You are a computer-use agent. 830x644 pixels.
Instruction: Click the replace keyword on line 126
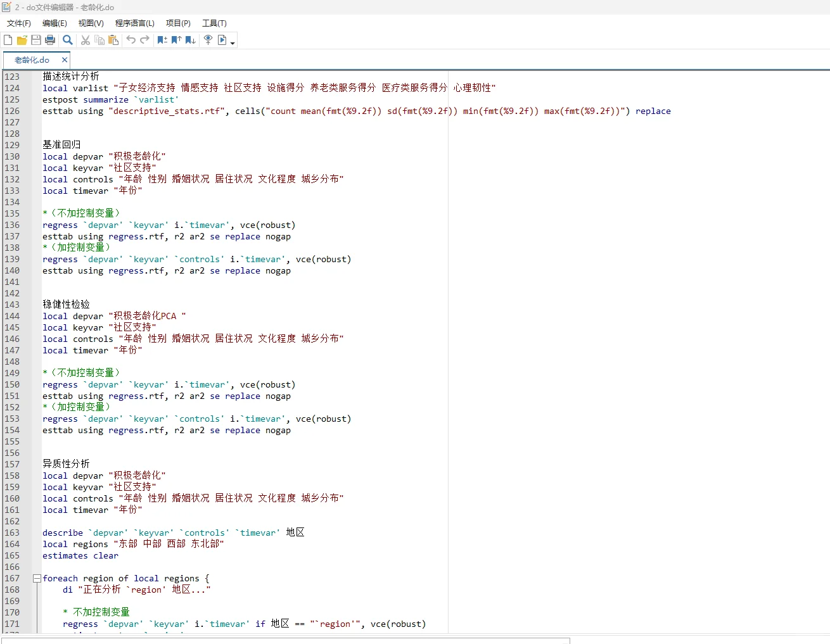coord(653,111)
